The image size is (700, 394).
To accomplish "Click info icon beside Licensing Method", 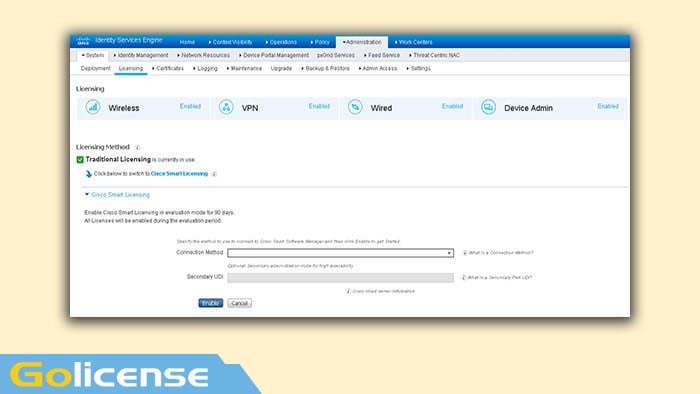I will (138, 147).
